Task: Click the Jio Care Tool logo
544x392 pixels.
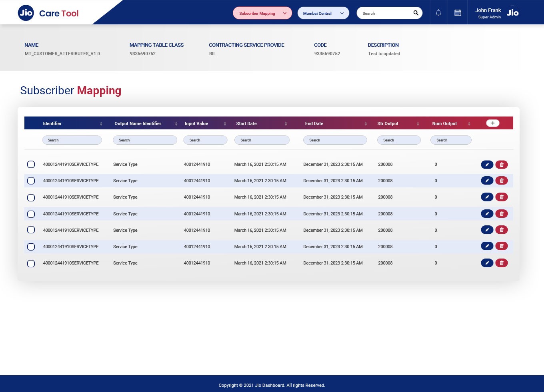Action: (x=48, y=13)
